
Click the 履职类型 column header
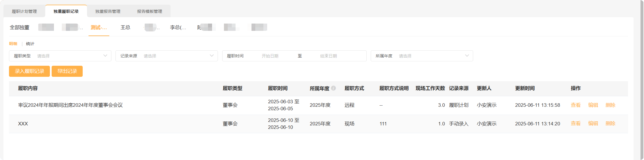pyautogui.click(x=233, y=88)
